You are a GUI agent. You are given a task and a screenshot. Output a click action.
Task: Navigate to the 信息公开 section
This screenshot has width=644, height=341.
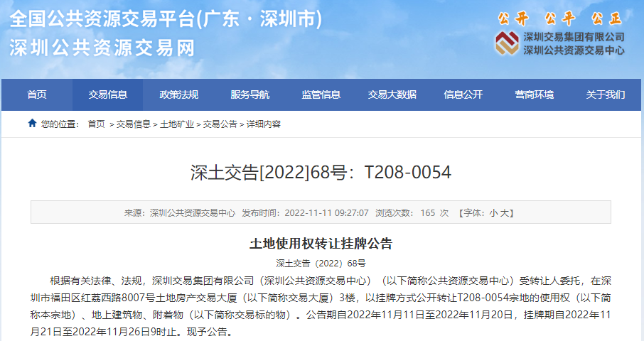[463, 94]
